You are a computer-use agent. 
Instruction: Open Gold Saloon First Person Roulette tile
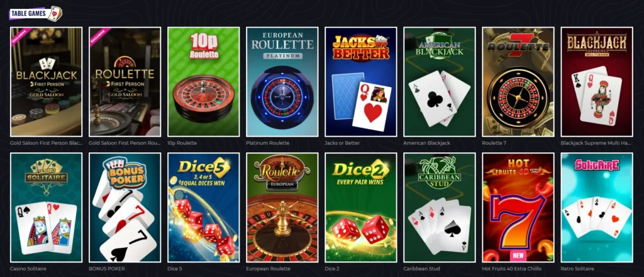coord(125,82)
